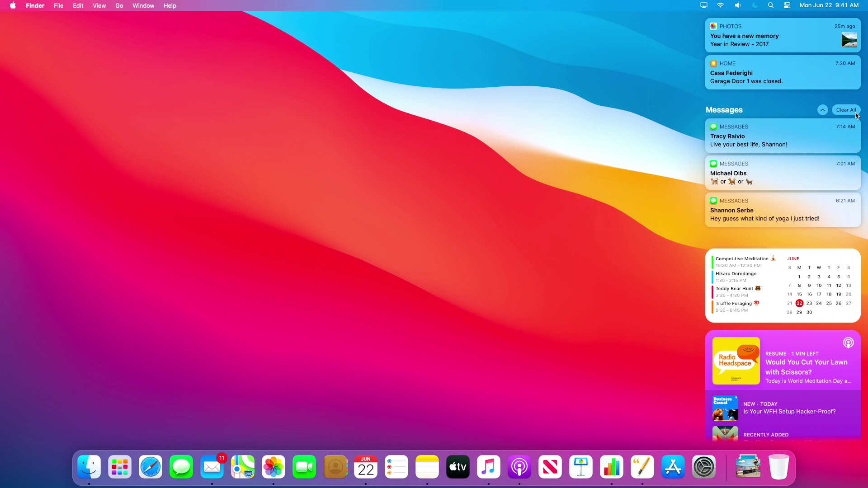This screenshot has width=868, height=488.
Task: Start FaceTime from the Dock
Action: pyautogui.click(x=304, y=467)
